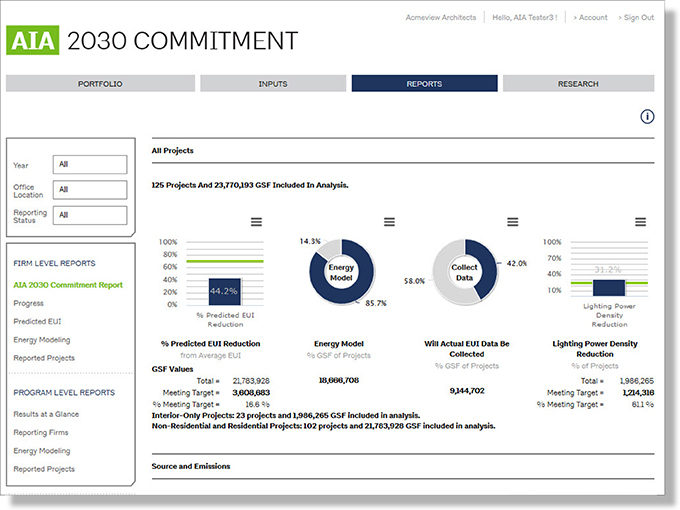Viewport: 680px width, 510px height.
Task: Open the program-level Energy Modeling report
Action: coord(42,451)
